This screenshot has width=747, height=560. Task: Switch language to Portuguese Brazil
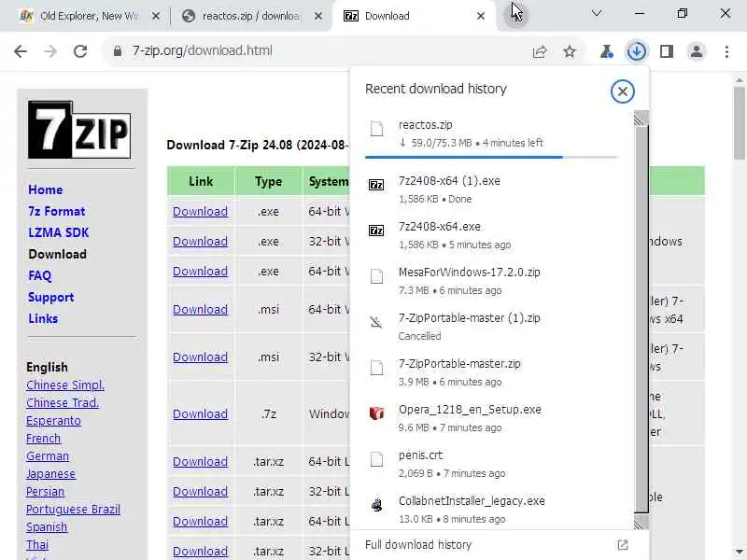coord(73,510)
